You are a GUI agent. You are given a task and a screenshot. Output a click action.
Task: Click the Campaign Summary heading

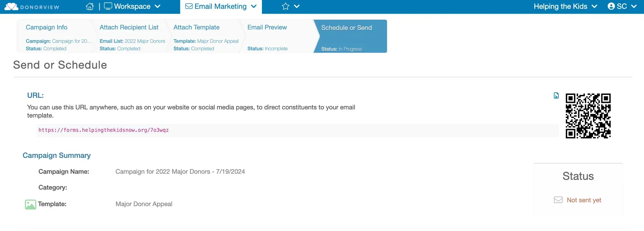(x=57, y=156)
